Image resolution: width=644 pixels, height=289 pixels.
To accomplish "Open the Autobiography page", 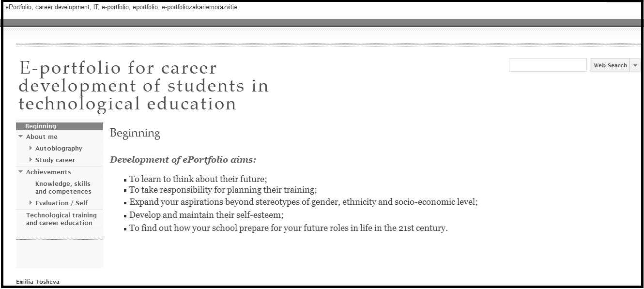I will [59, 148].
